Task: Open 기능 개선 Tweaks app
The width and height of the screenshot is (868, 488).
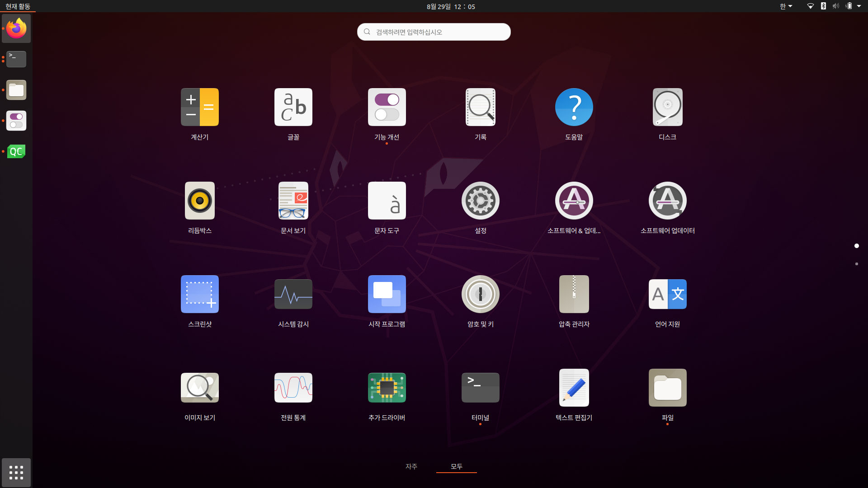Action: 387,108
